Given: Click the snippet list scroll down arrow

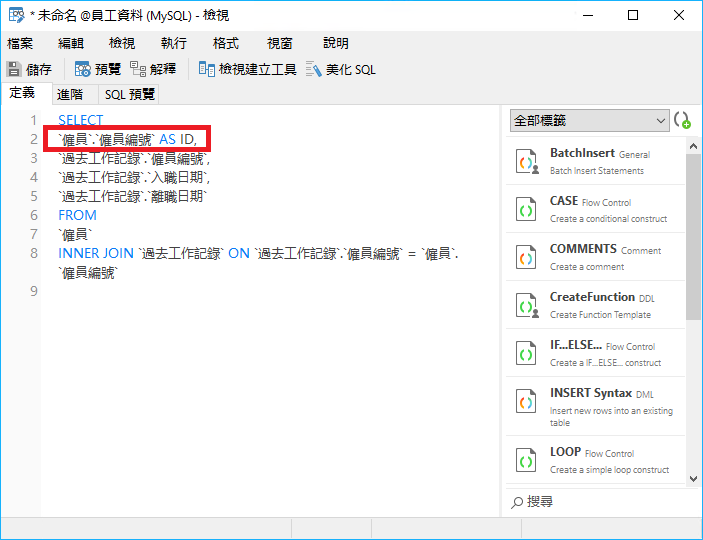Looking at the screenshot, I should coord(693,479).
